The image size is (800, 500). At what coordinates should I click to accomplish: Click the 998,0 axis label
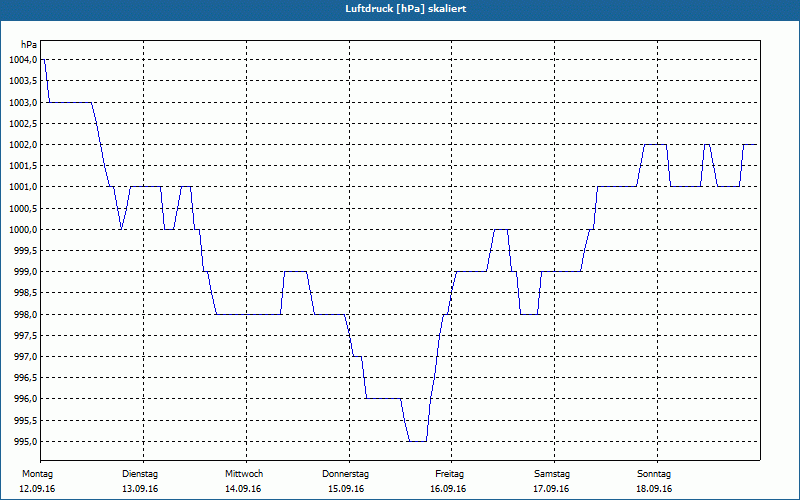[x=25, y=314]
